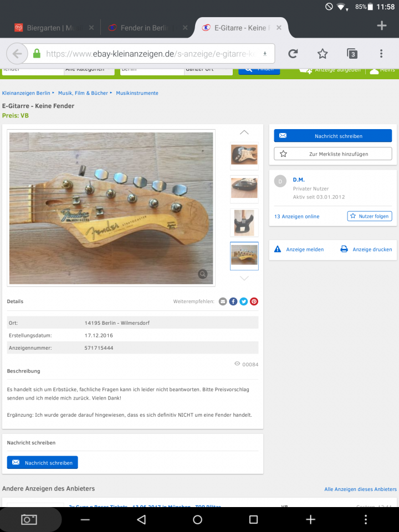Toggle Nutzer folgen for seller D.M.

click(x=370, y=216)
